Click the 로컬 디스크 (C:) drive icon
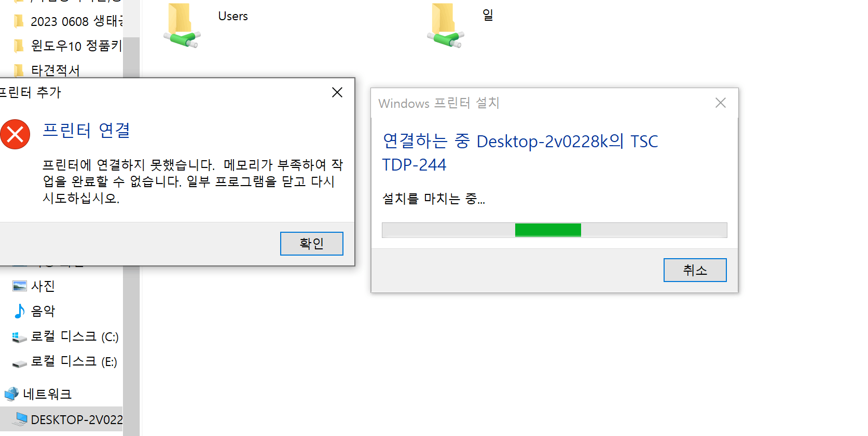This screenshot has width=868, height=436. tap(19, 337)
